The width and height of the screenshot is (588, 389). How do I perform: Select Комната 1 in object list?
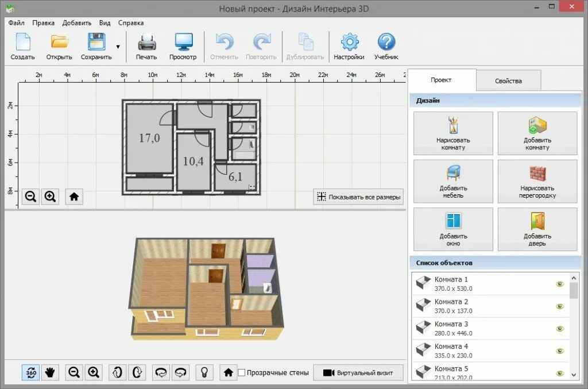click(491, 284)
